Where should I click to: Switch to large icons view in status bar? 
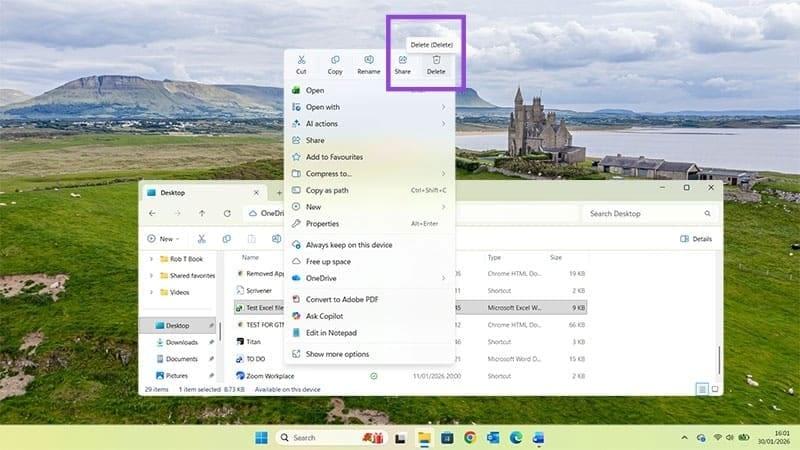point(715,389)
